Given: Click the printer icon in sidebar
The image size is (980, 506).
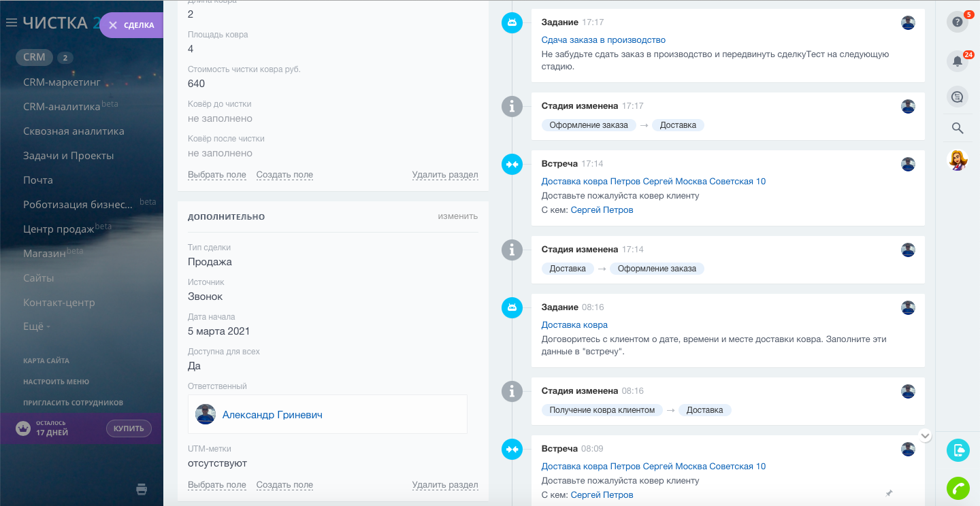Looking at the screenshot, I should 142,489.
